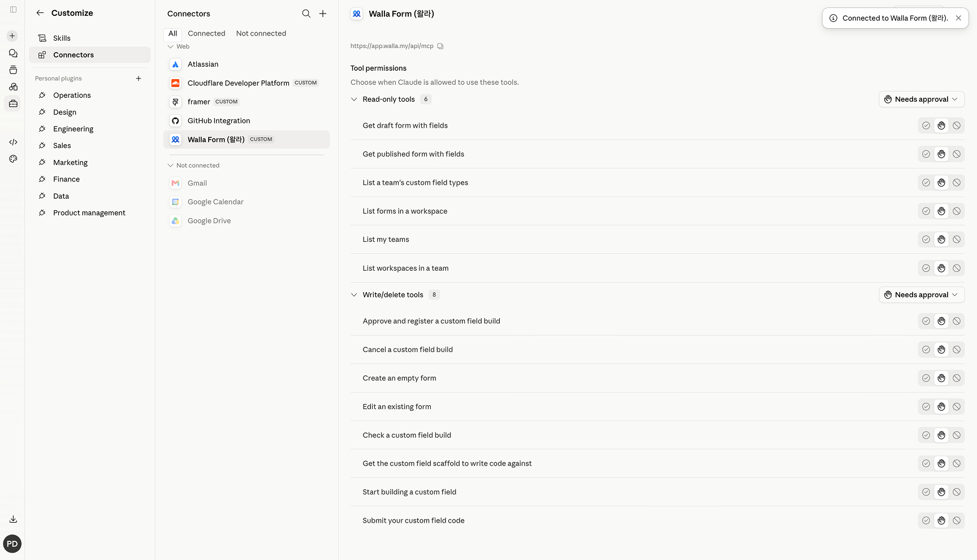Viewport: 977px width, 560px height.
Task: Switch to the Not connected filter tab
Action: [x=261, y=33]
